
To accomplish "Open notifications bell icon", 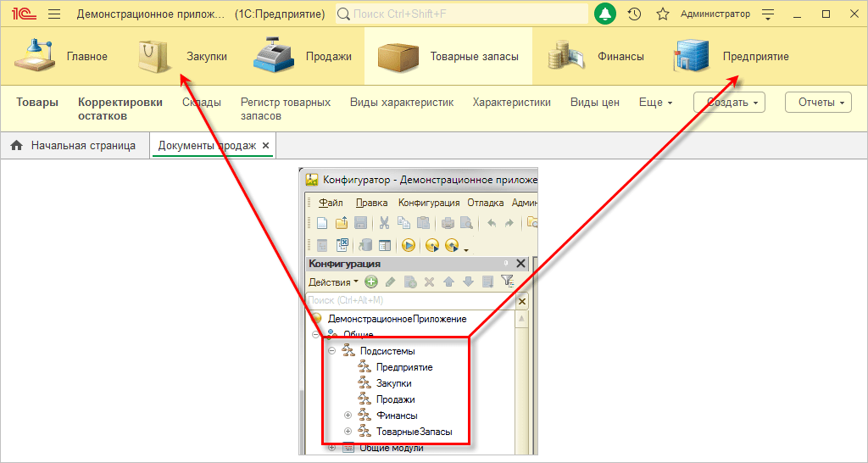I will (605, 14).
